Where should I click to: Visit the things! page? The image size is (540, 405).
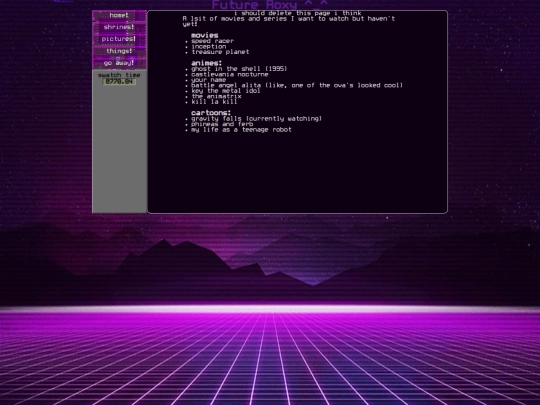(x=119, y=51)
